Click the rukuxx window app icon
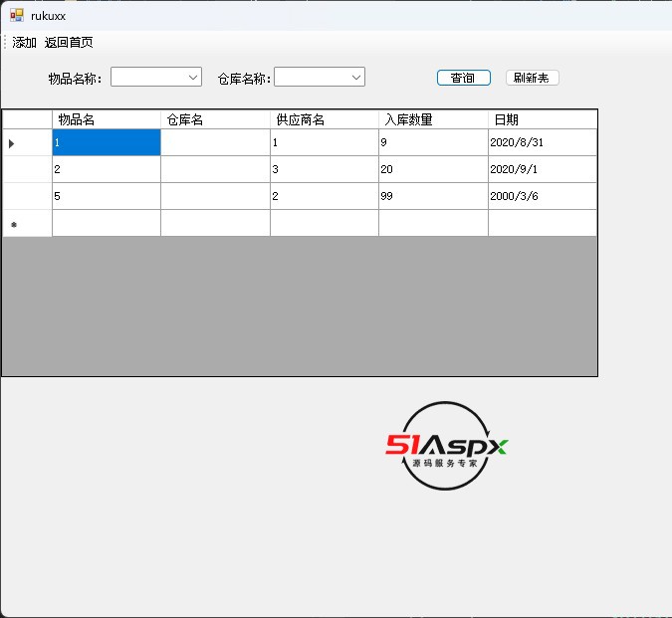The width and height of the screenshot is (672, 618). 17,15
